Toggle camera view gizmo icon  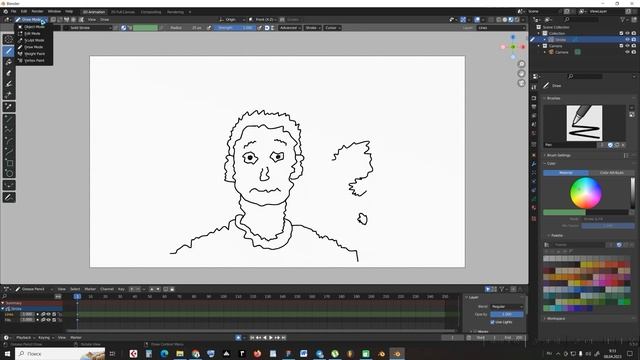coord(521,83)
